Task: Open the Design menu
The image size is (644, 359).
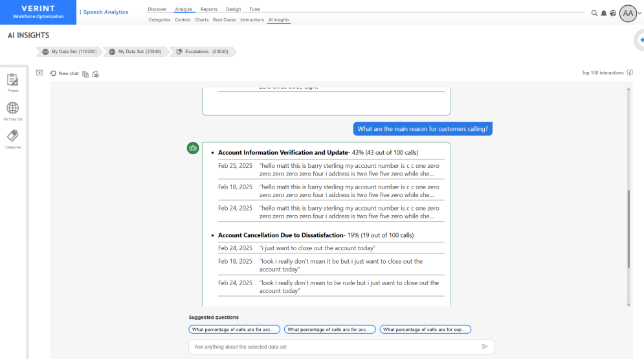Action: (x=233, y=9)
